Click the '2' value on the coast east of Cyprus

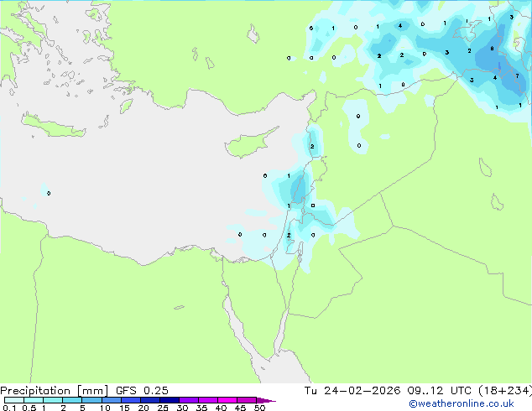(x=312, y=147)
